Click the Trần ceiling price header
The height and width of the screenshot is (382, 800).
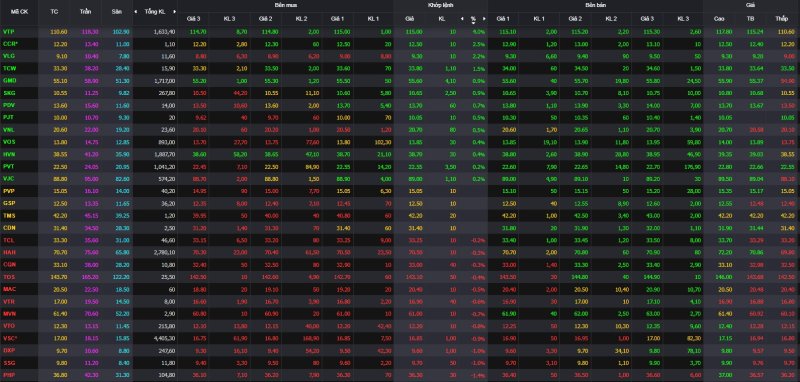[x=85, y=11]
